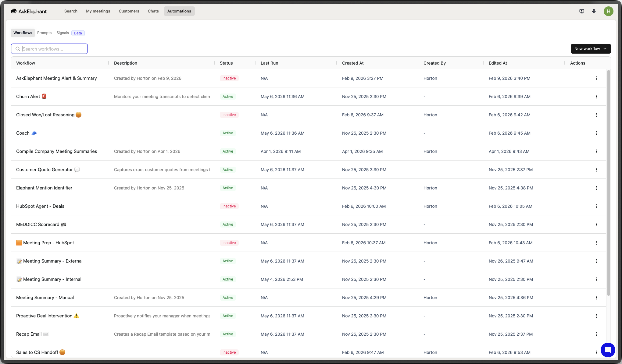
Task: Open actions menu for Proactive Deal Intervention
Action: [596, 316]
